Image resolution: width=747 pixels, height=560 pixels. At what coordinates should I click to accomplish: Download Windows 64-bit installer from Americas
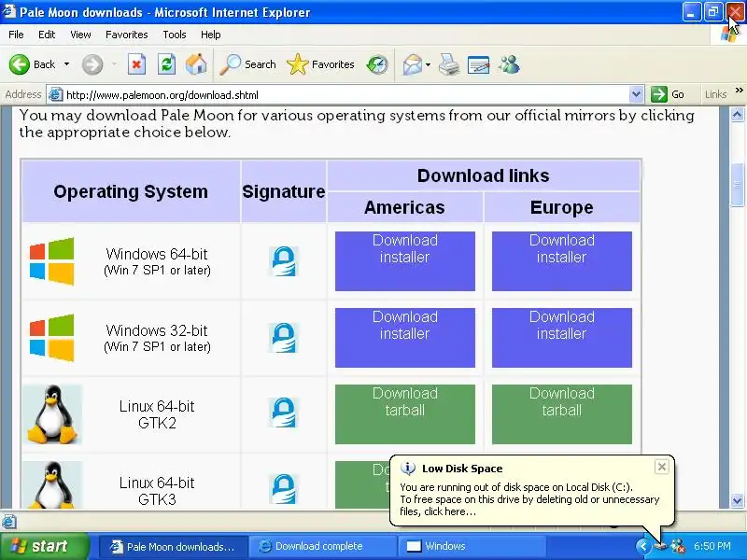405,261
